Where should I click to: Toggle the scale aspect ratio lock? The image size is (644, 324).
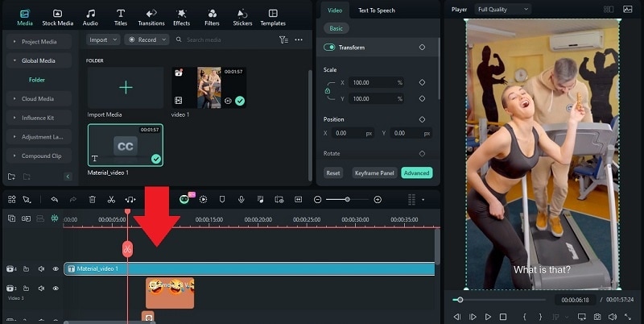click(x=328, y=90)
